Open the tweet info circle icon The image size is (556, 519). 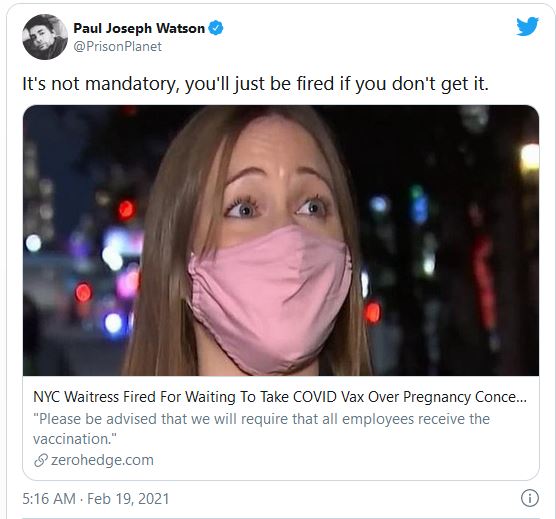(x=530, y=498)
